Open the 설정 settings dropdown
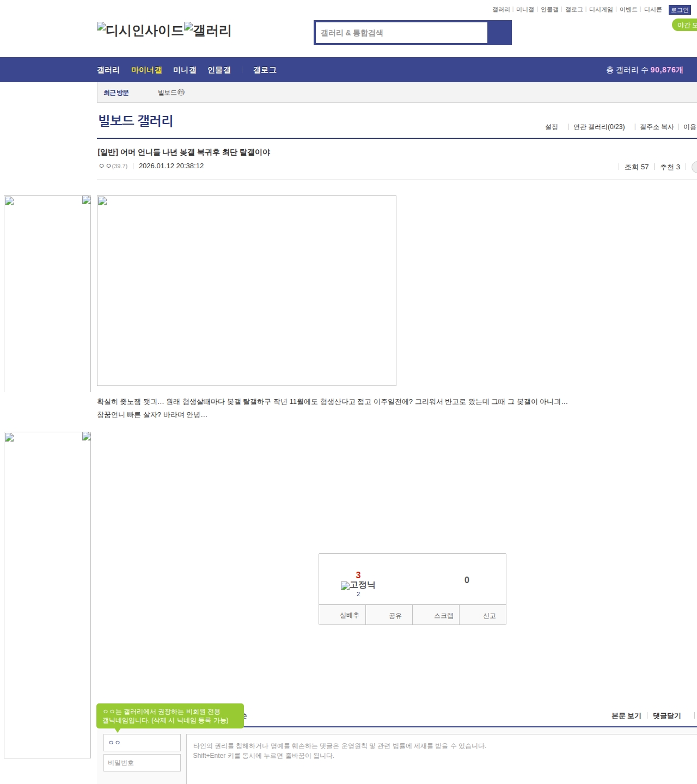697x784 pixels. coord(552,127)
